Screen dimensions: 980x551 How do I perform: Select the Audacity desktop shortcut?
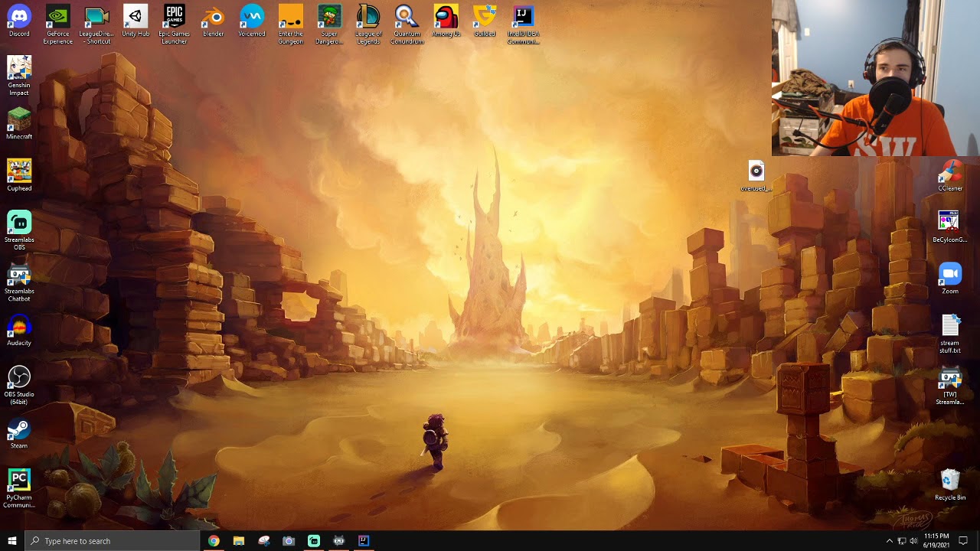(19, 330)
